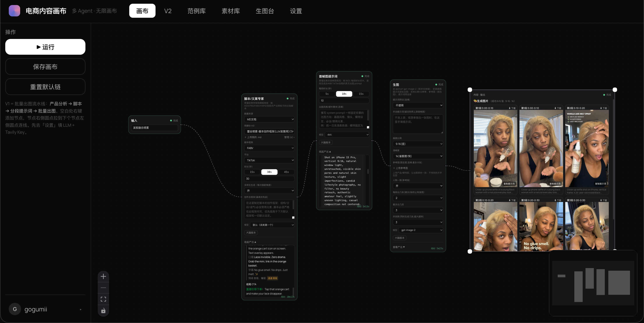Collapse 收起产出 in 脚本/文案专家 node
Screen dimensions: 644x323
pyautogui.click(x=250, y=242)
